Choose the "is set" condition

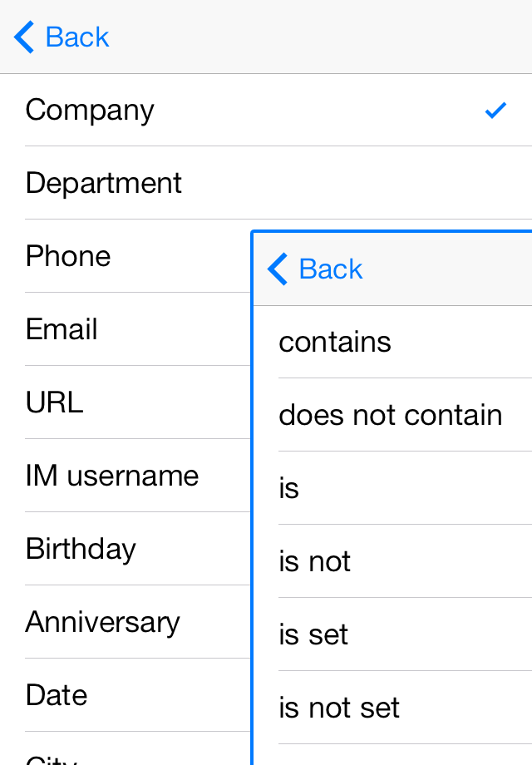(313, 634)
